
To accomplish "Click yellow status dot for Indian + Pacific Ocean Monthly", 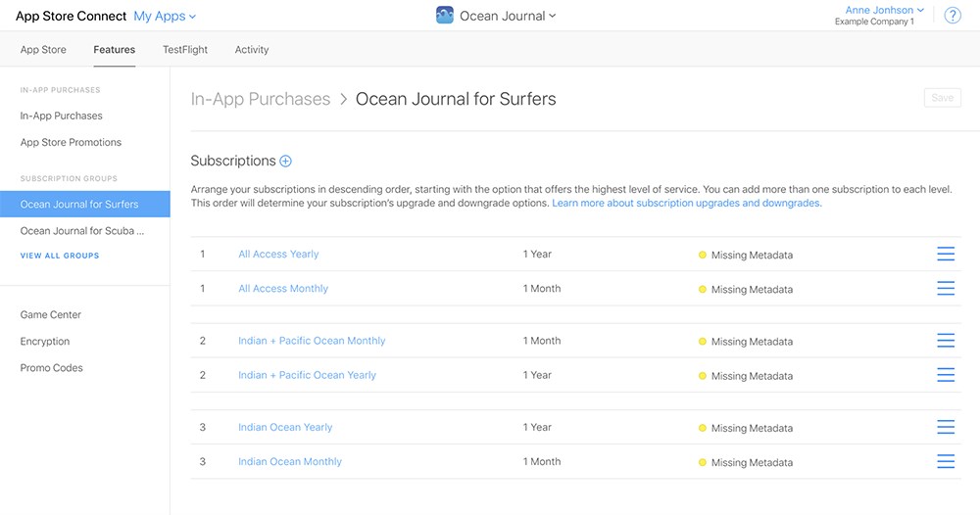I will pos(703,342).
